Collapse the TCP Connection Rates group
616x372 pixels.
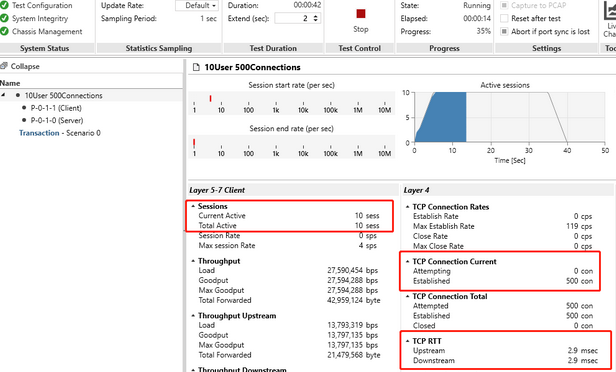pyautogui.click(x=407, y=207)
